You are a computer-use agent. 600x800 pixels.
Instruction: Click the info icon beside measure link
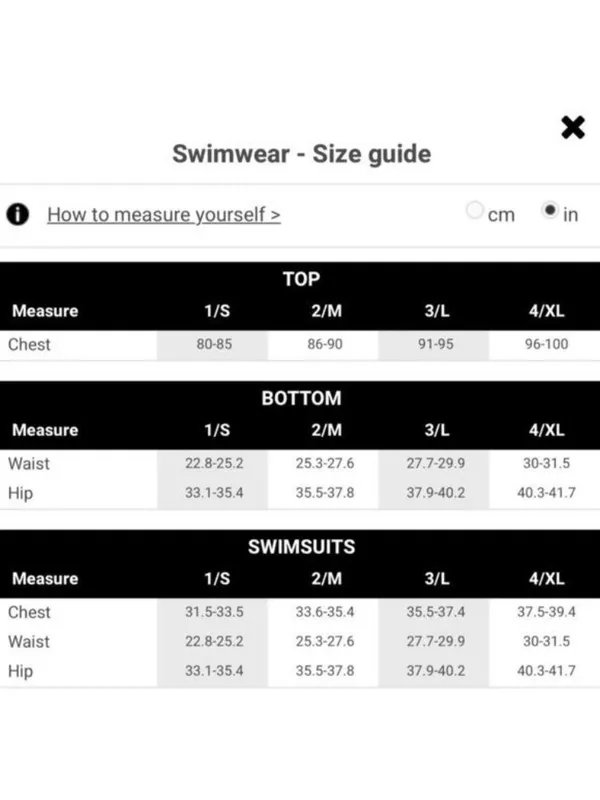[17, 214]
